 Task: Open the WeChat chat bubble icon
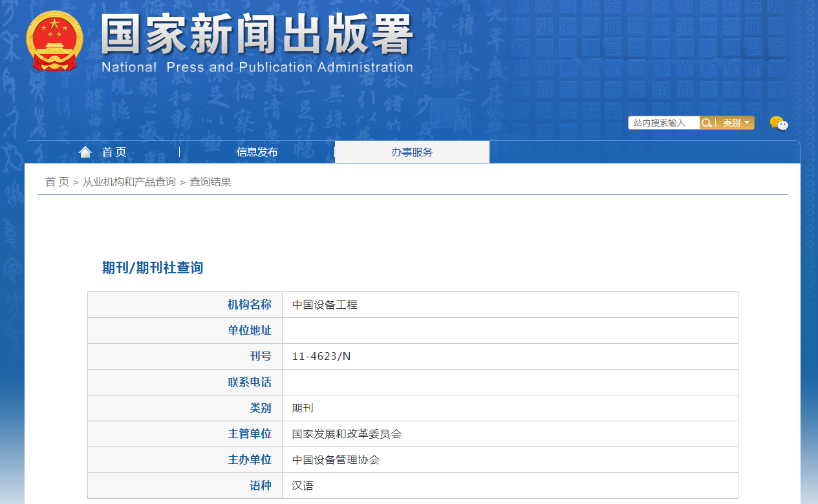pyautogui.click(x=779, y=123)
